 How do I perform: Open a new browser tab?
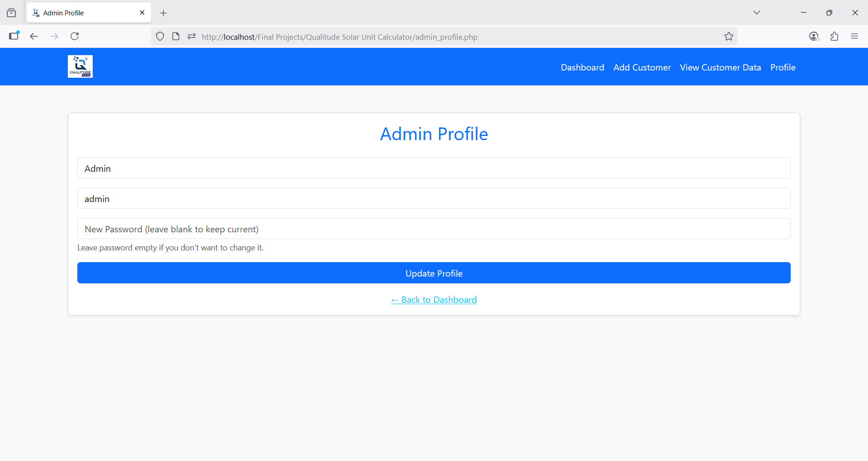(164, 13)
